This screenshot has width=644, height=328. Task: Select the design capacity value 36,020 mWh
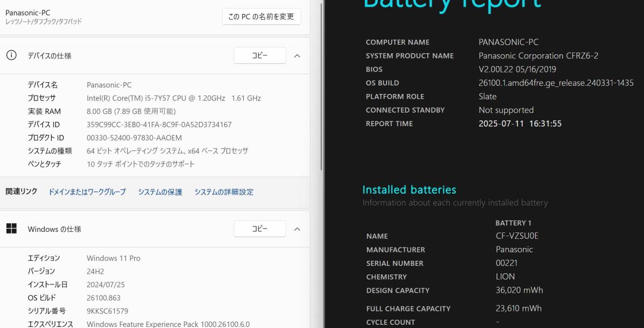[519, 290]
